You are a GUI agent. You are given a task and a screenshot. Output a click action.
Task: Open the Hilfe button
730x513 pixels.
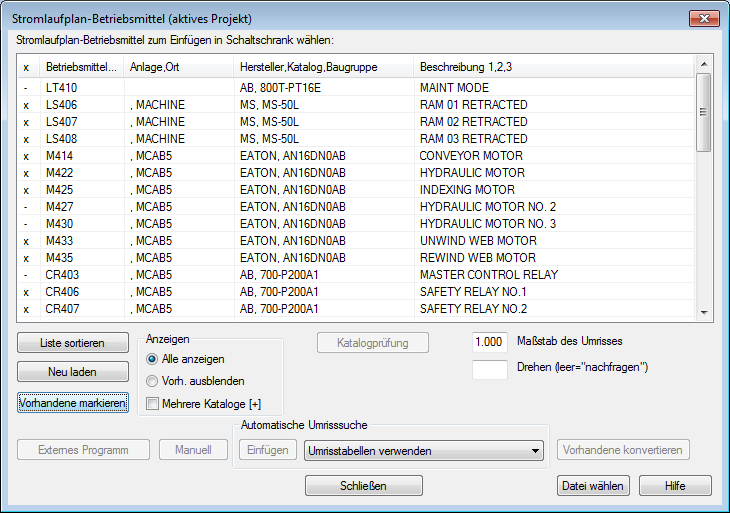(x=675, y=486)
